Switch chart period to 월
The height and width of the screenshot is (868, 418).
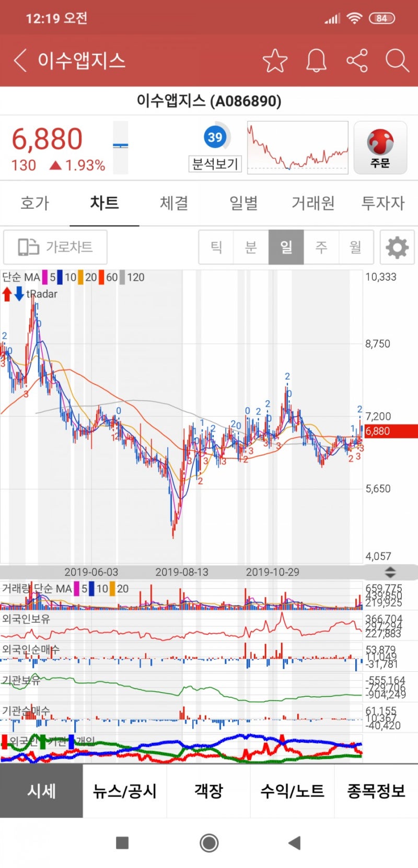point(356,247)
